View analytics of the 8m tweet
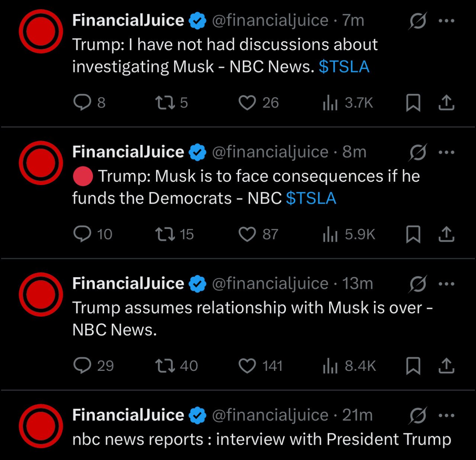This screenshot has width=476, height=460. point(330,234)
